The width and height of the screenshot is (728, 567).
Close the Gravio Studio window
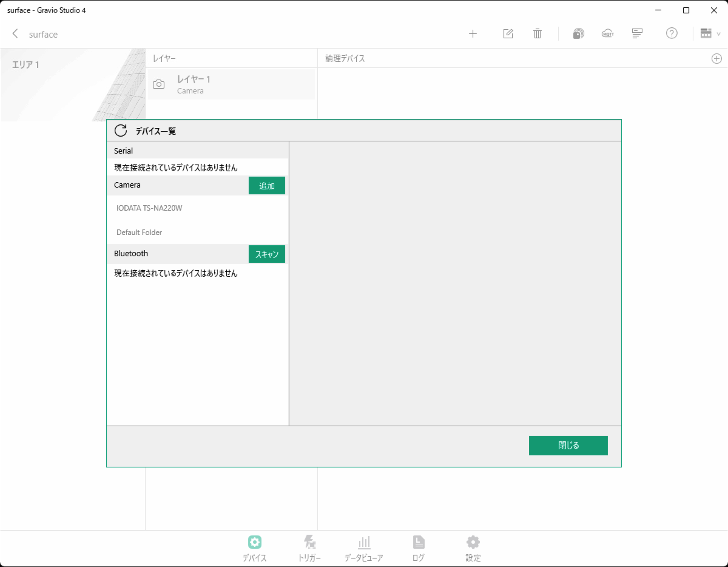click(x=714, y=10)
